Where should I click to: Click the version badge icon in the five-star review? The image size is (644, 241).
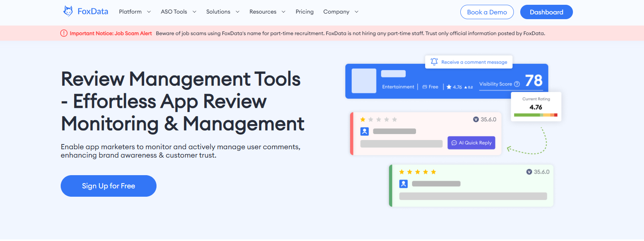point(529,172)
